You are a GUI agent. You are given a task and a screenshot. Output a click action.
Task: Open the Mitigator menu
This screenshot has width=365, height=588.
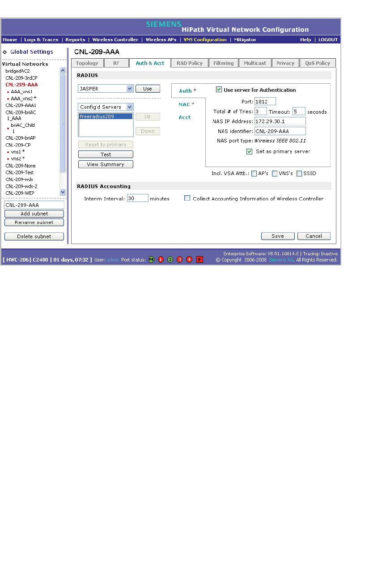[245, 39]
